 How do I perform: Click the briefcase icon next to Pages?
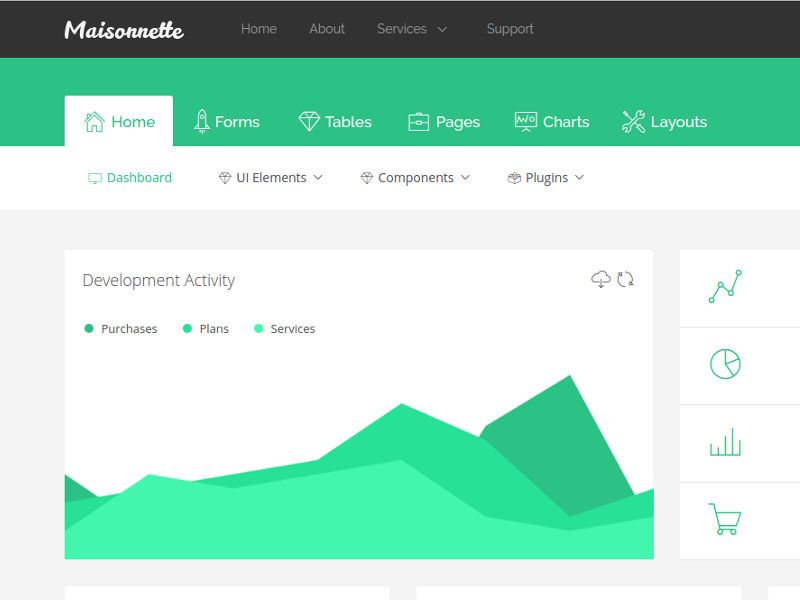pos(418,122)
